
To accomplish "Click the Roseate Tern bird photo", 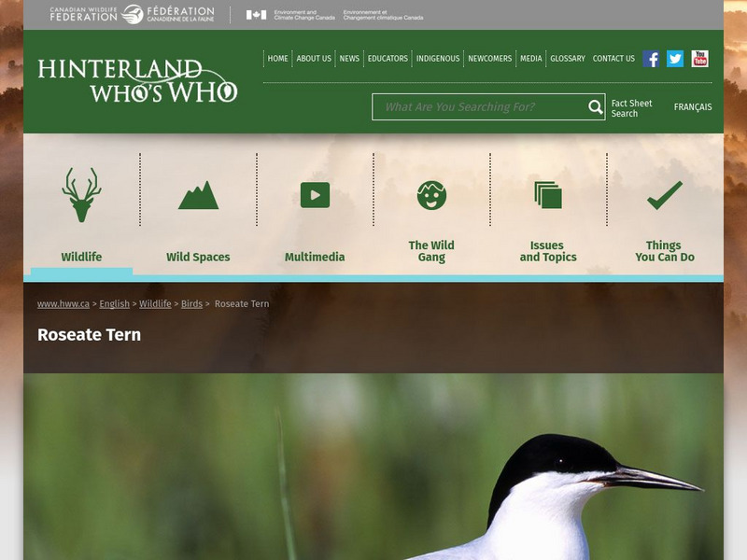I will pos(373,467).
